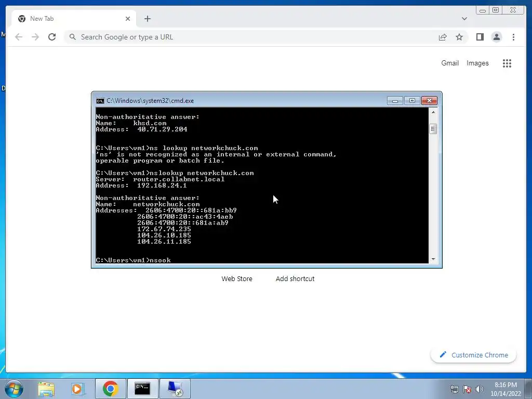Screen dimensions: 532x399
Task: Click the address 192.168.24.1
Action: (x=162, y=185)
